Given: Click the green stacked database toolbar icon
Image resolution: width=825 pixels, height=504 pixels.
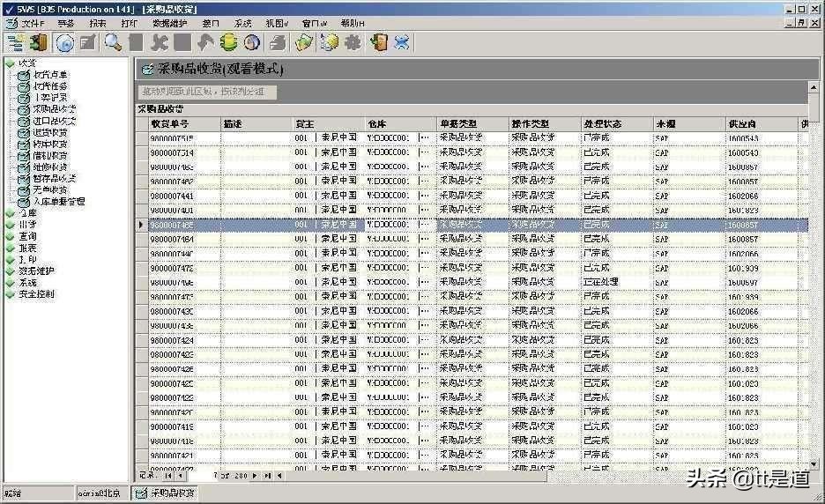Looking at the screenshot, I should point(229,42).
